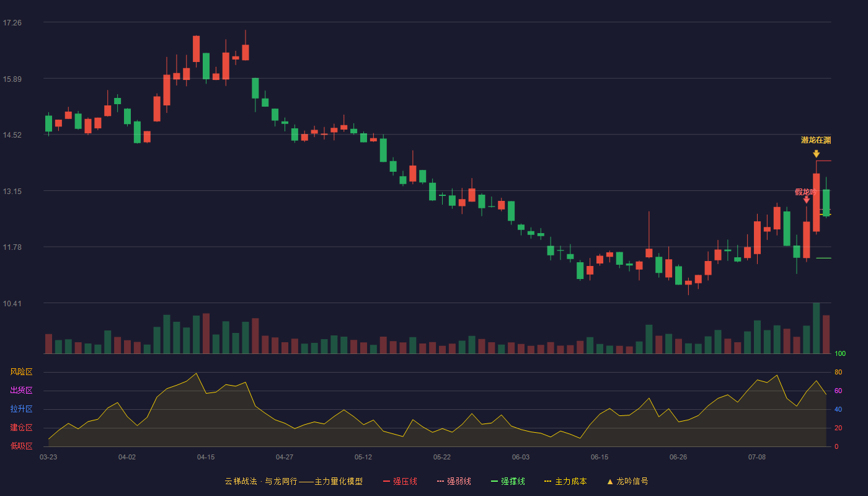Click the 04-02 date label
868x496 pixels.
[x=127, y=457]
